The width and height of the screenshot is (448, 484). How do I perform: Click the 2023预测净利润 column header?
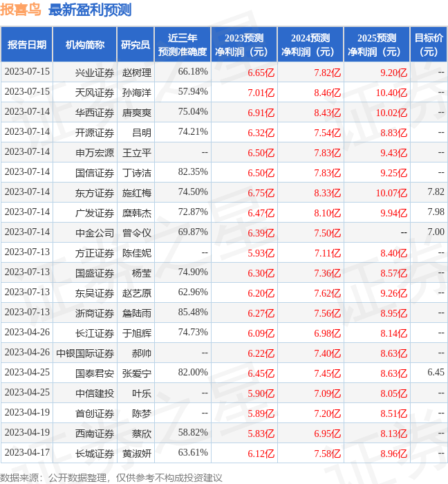244,45
